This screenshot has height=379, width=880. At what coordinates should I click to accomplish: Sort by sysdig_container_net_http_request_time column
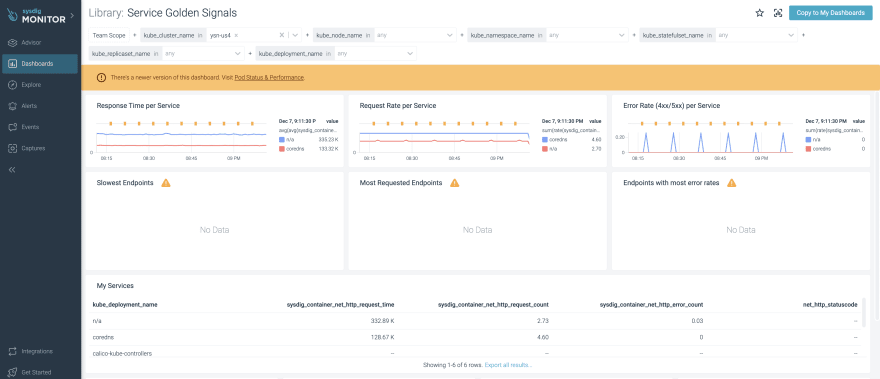340,304
